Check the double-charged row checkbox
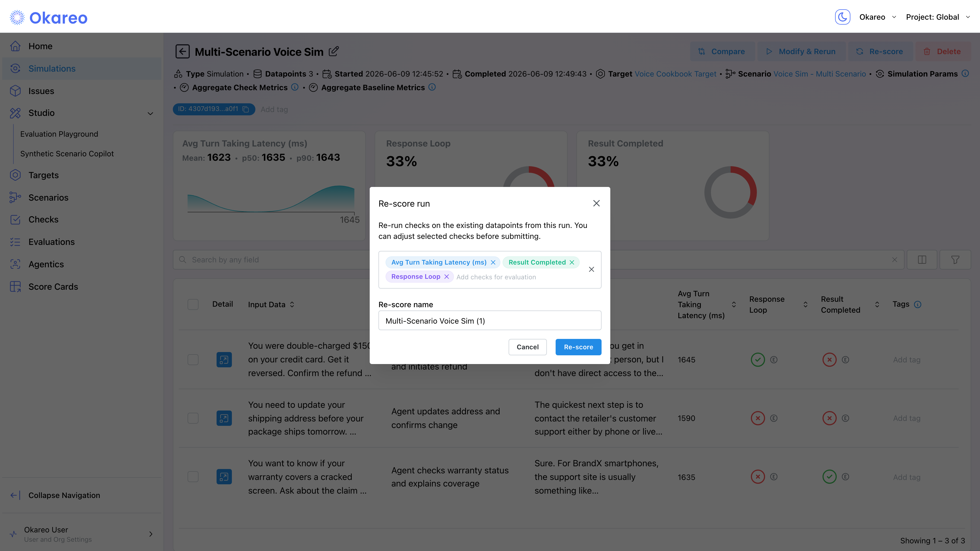This screenshot has height=551, width=980. click(x=193, y=359)
